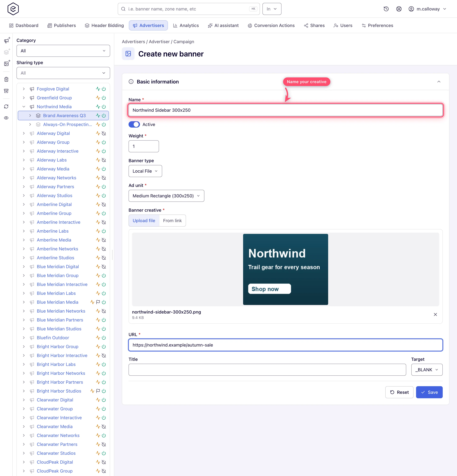Go to the Publishers tab
Image resolution: width=457 pixels, height=476 pixels.
(x=62, y=26)
